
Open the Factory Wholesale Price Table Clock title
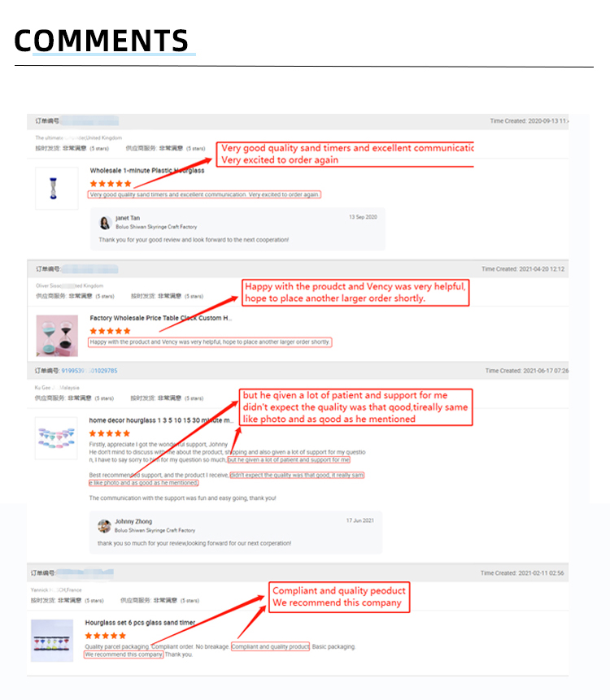click(x=161, y=318)
